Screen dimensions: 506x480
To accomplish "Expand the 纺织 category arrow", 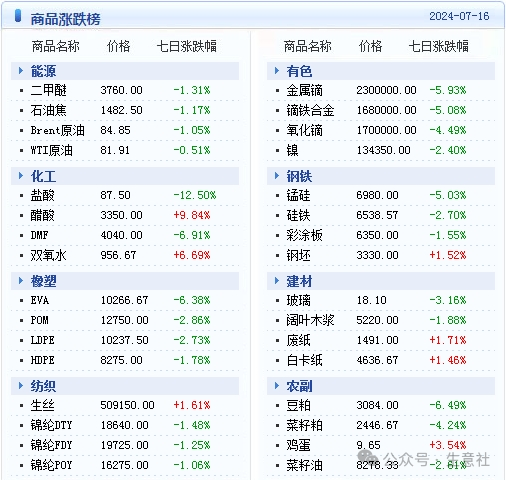I will 21,386.
